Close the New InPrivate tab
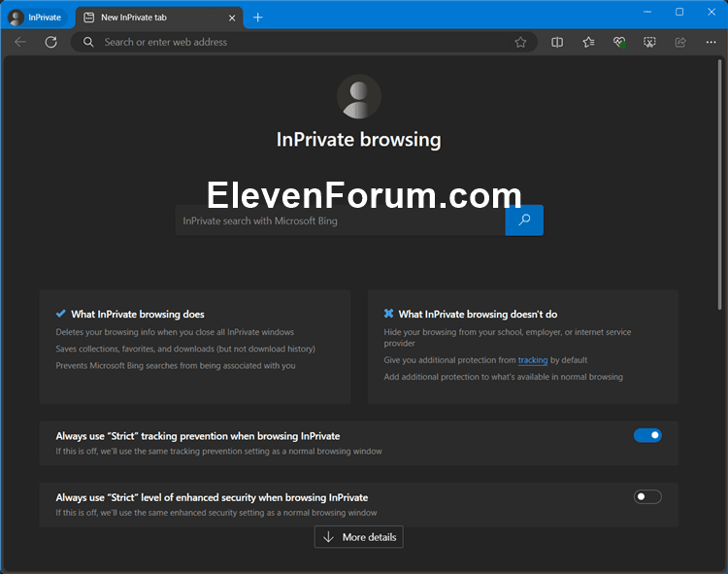The width and height of the screenshot is (728, 574). click(232, 18)
